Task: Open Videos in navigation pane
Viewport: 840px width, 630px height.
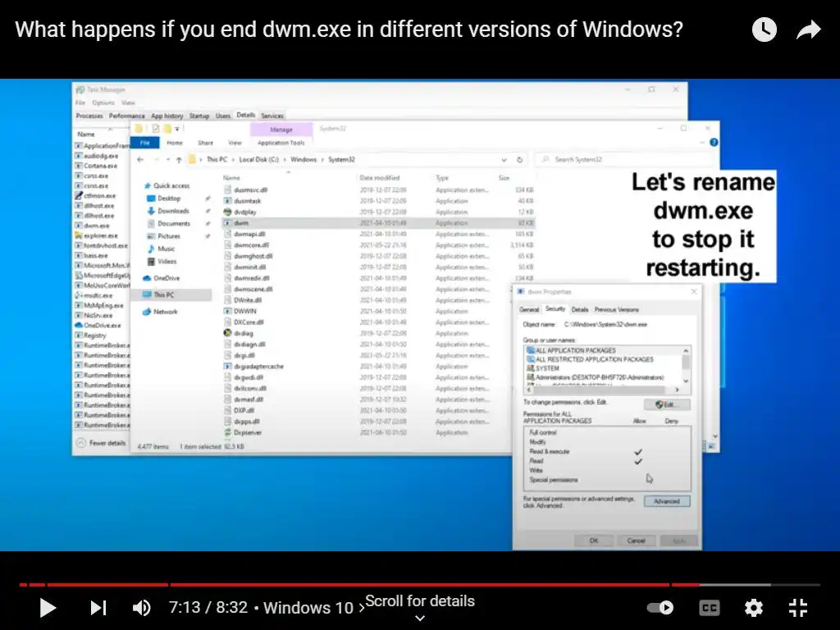Action: (166, 262)
